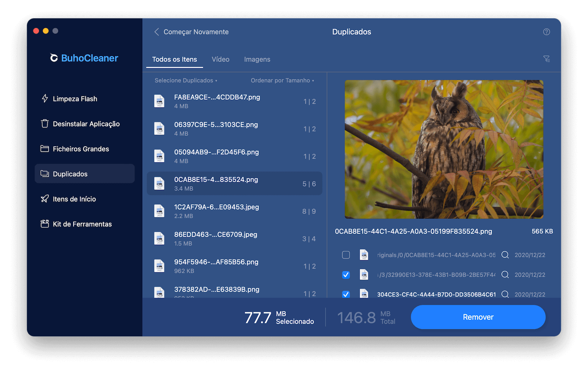Click the Kit de Ferramentas toolbox icon
Viewport: 588px width, 372px height.
click(x=45, y=224)
